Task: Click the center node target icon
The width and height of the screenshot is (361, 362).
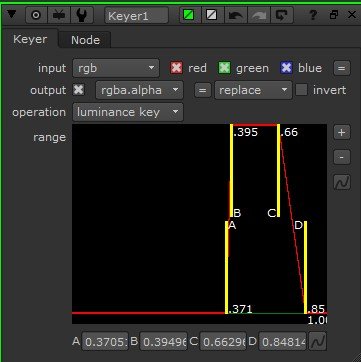Action: coord(36,15)
